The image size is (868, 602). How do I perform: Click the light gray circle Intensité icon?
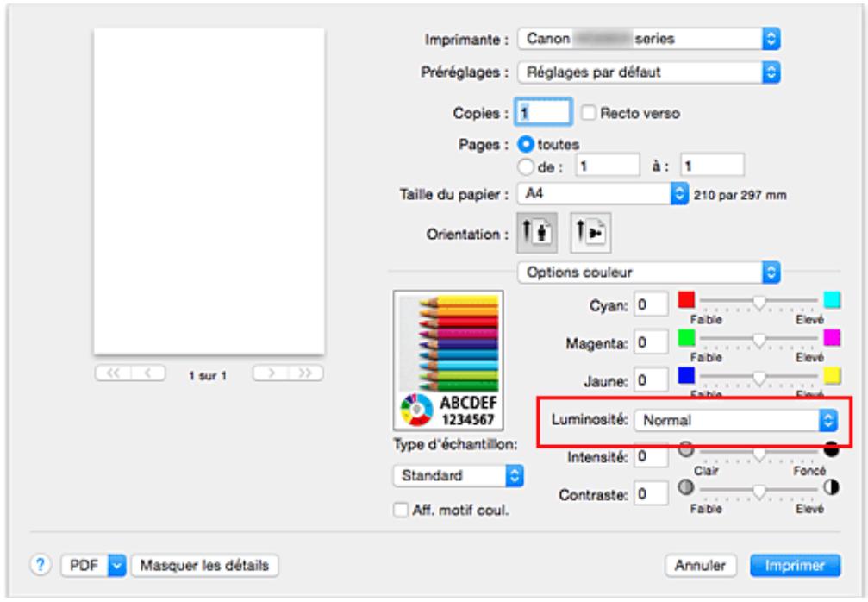point(686,449)
